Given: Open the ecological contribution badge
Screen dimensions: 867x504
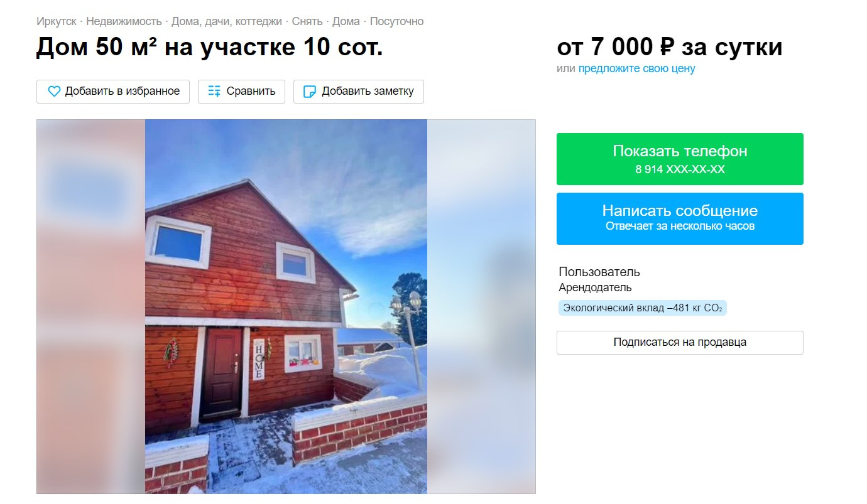Looking at the screenshot, I should pos(643,308).
